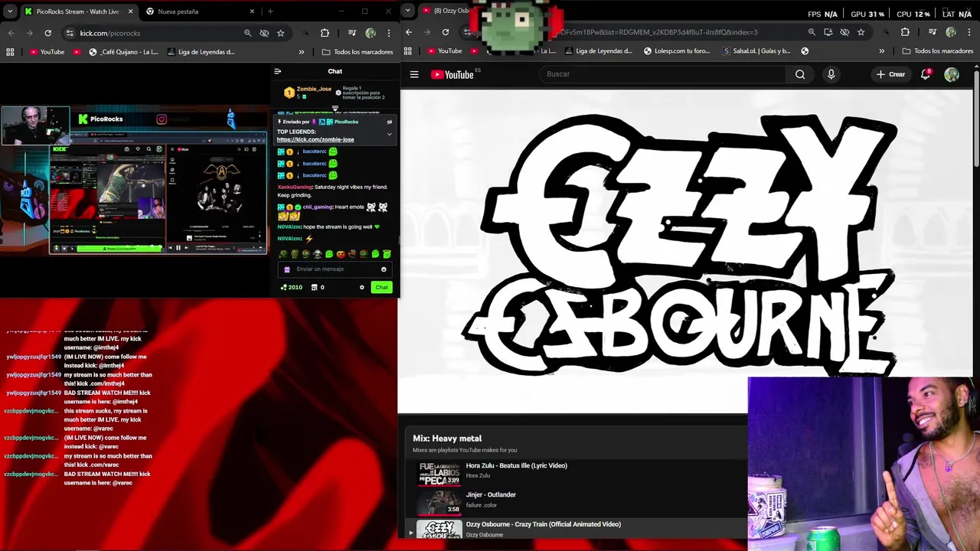
Task: Open chat settings gear icon
Action: pos(362,288)
